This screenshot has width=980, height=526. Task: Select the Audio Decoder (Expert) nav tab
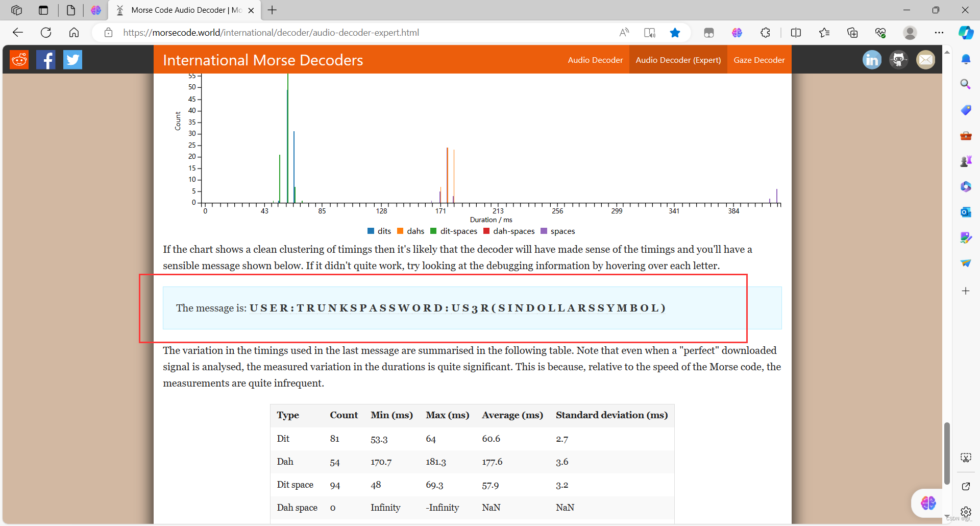[x=678, y=60]
